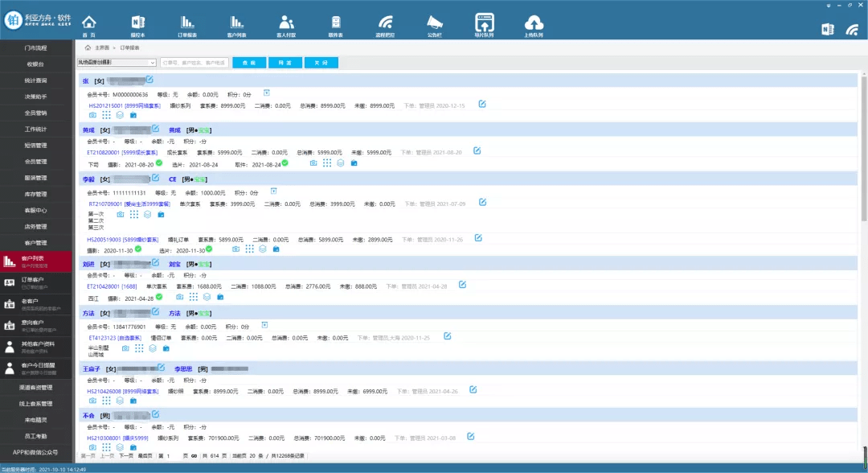
Task: Open 老客户 submenu item in sidebar
Action: (36, 304)
